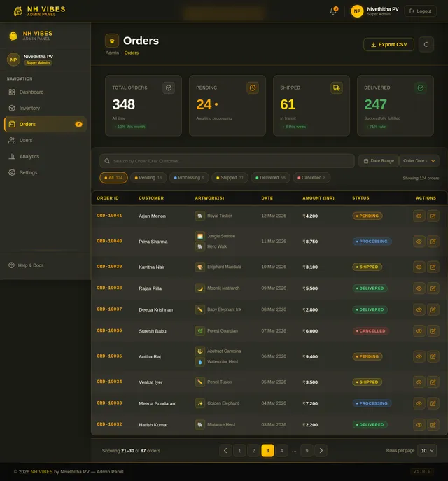Filter orders by Pending status

(x=148, y=178)
